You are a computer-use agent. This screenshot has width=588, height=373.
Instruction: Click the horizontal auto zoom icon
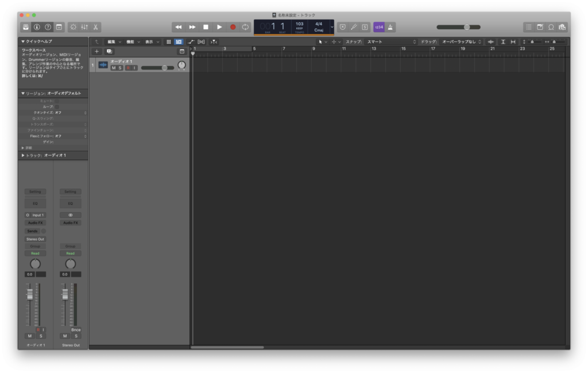click(x=513, y=42)
